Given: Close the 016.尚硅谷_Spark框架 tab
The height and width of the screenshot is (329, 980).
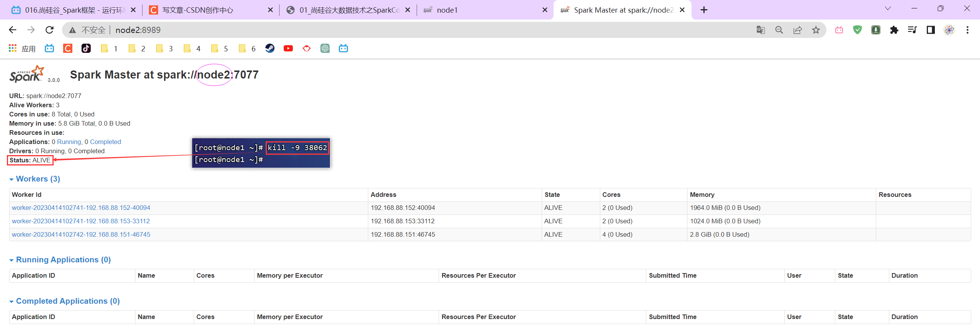Looking at the screenshot, I should coord(133,10).
